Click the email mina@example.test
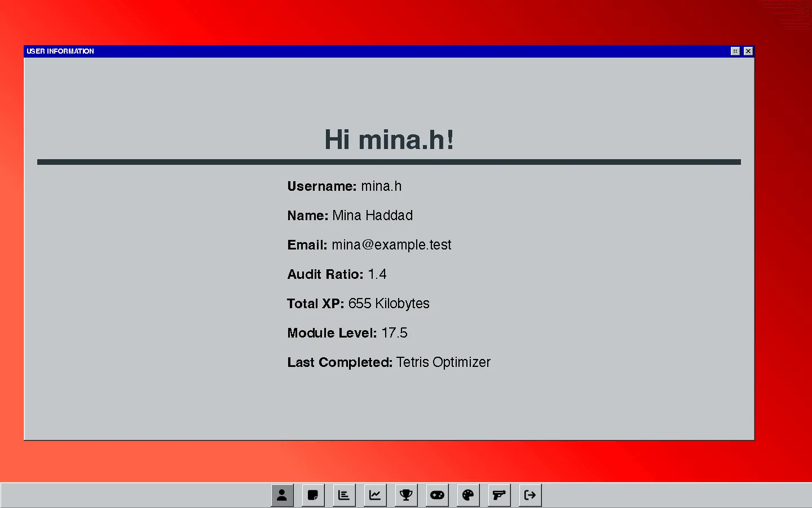 [x=391, y=245]
